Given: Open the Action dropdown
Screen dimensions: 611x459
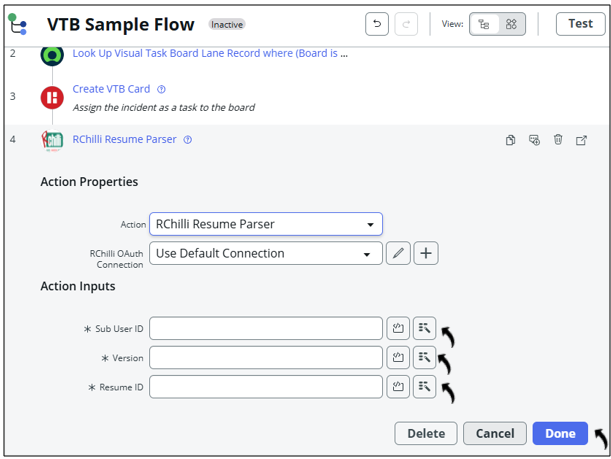Looking at the screenshot, I should pos(266,224).
